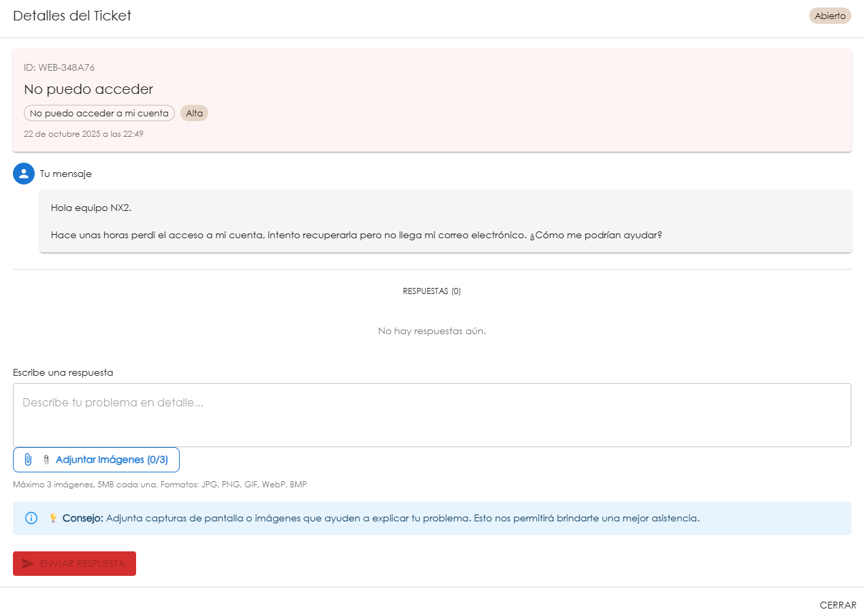This screenshot has width=865, height=616.
Task: Click the blue user avatar icon
Action: click(x=24, y=174)
